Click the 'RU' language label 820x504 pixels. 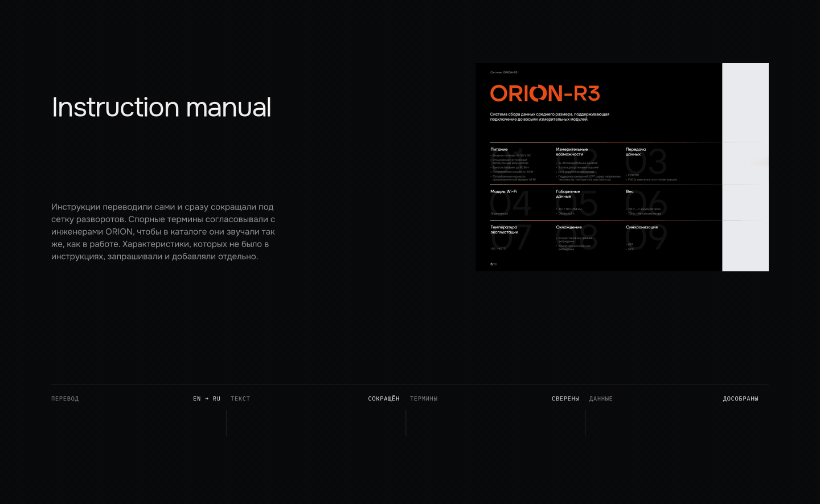pos(216,399)
